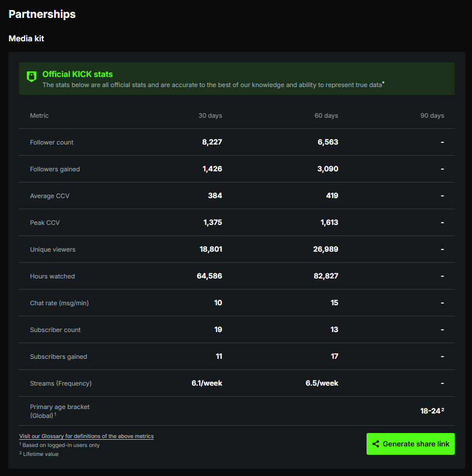Screen dimensions: 472x476
Task: Select the Follower count row label
Action: pyautogui.click(x=51, y=142)
